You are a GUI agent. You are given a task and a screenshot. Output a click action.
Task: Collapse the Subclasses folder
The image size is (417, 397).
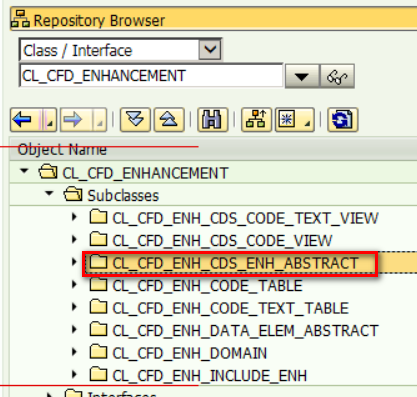coord(49,193)
